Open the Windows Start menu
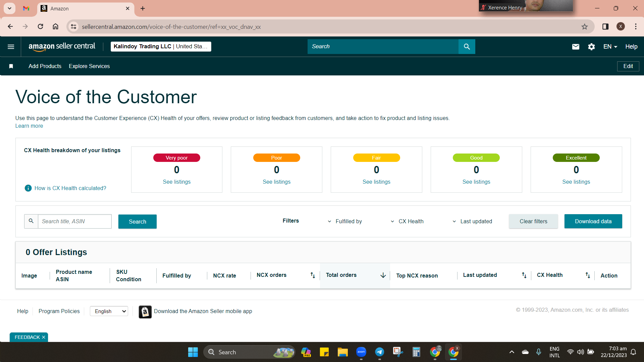This screenshot has width=644, height=362. [x=193, y=352]
